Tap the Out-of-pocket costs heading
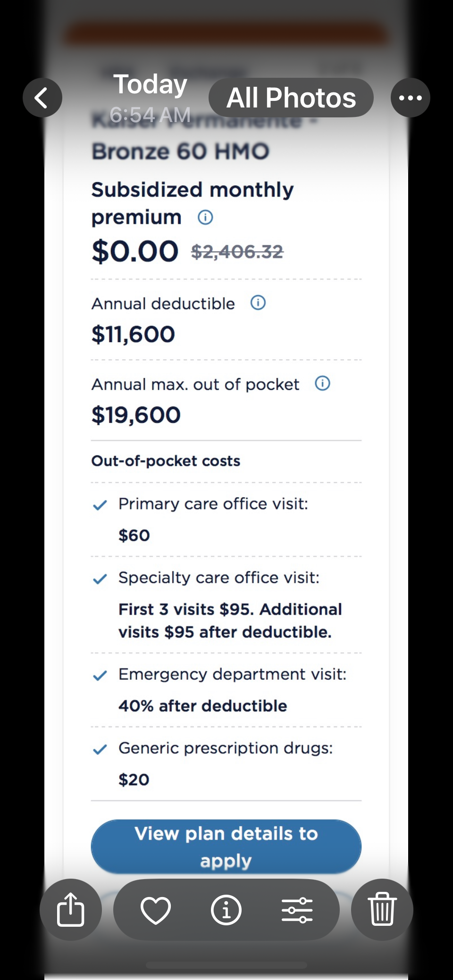 166,461
